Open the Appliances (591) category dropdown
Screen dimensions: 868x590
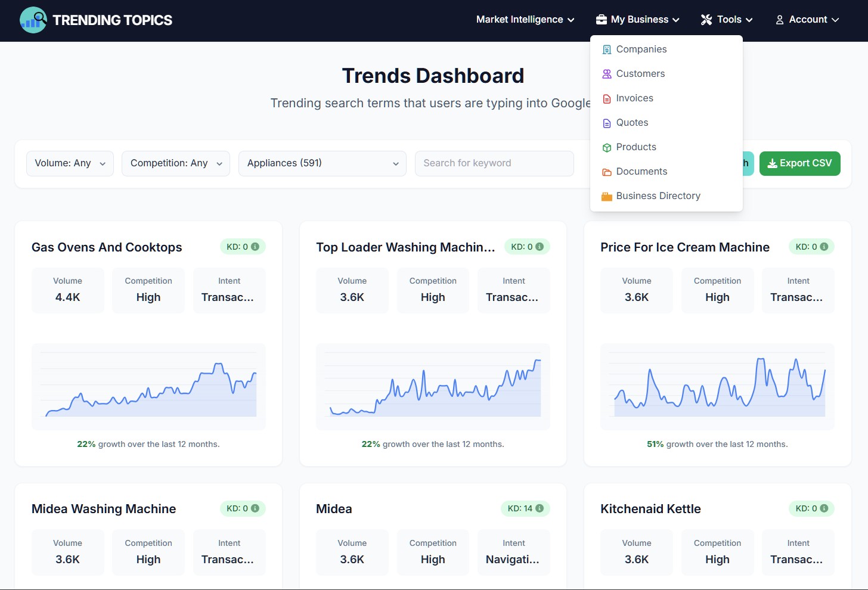(x=322, y=163)
